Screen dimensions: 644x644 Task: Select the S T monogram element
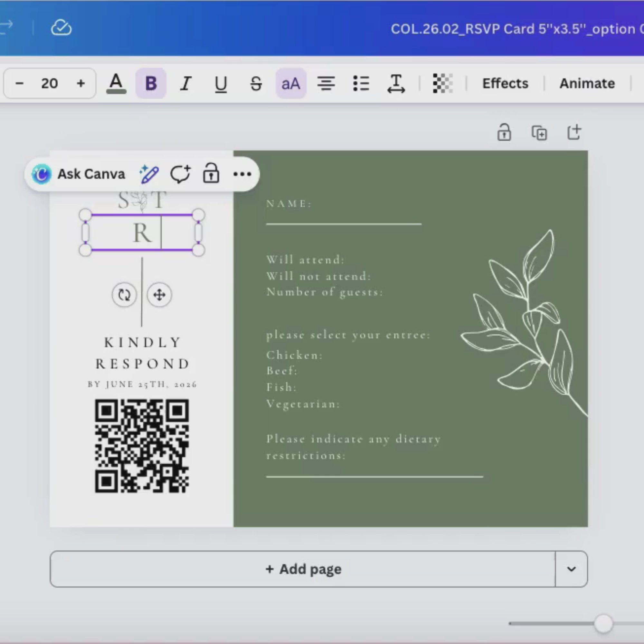[x=142, y=201]
